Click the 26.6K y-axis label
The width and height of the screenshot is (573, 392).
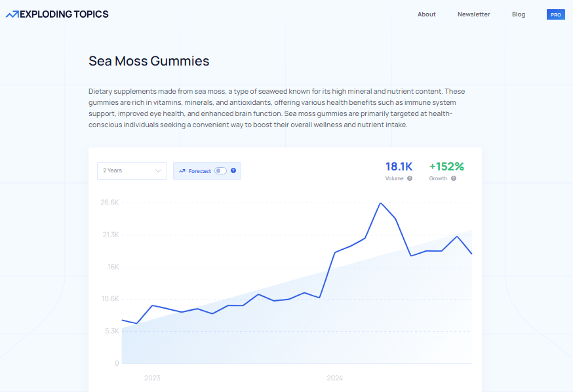(109, 203)
